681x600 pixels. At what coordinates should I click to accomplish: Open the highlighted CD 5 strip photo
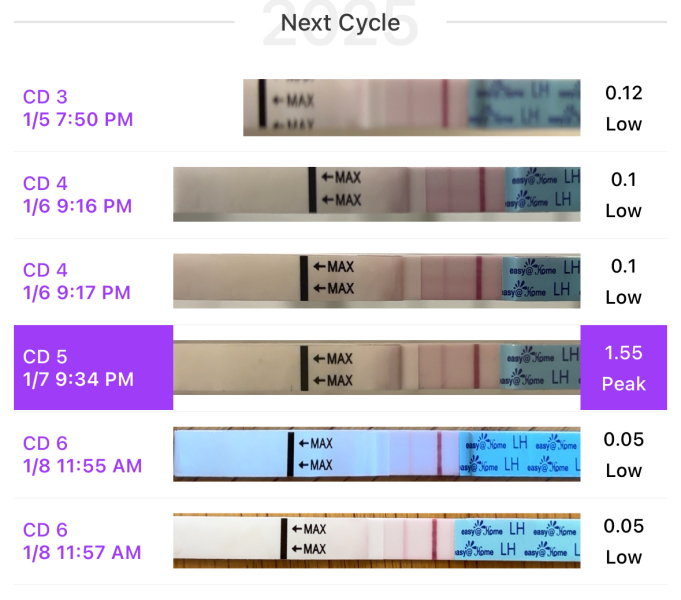pos(376,367)
